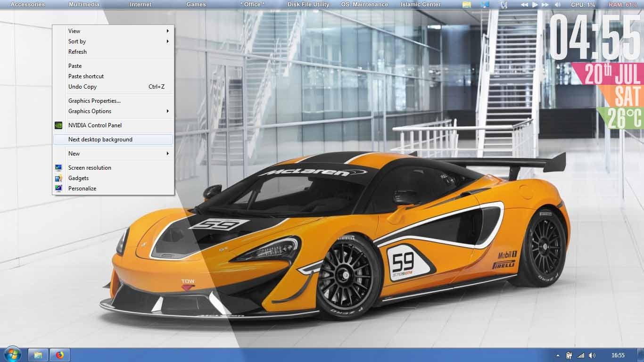Open Screen resolution settings
The width and height of the screenshot is (644, 362).
point(113,168)
